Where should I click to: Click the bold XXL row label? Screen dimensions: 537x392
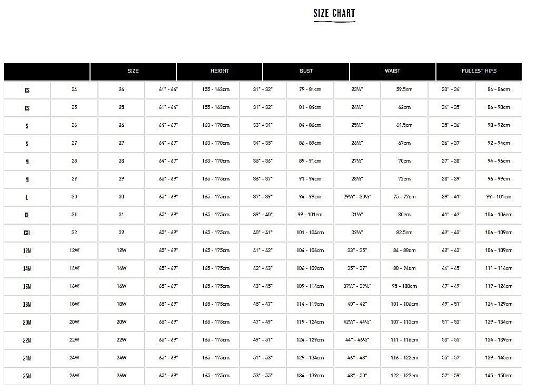click(x=27, y=233)
